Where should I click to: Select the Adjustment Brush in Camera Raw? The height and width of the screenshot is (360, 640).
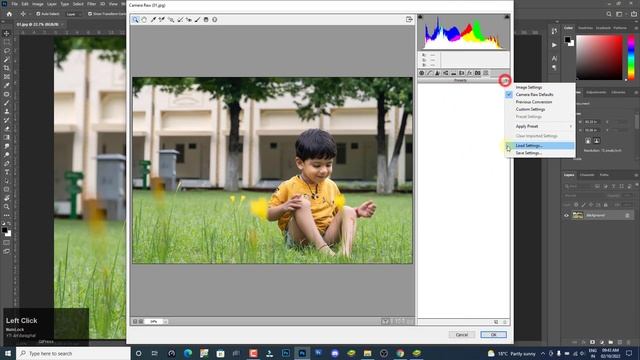coord(197,20)
